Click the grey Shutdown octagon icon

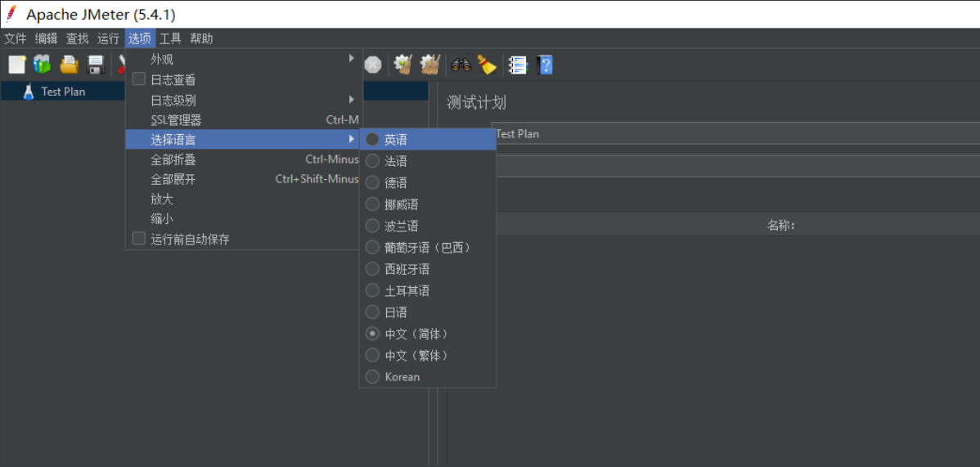coord(373,65)
